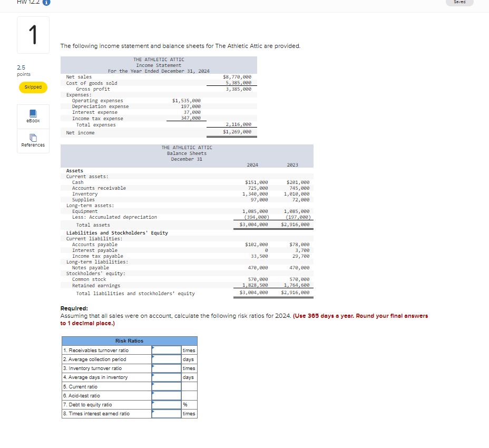
Task: Click the Depreciation expense value 197,000
Action: pyautogui.click(x=191, y=106)
